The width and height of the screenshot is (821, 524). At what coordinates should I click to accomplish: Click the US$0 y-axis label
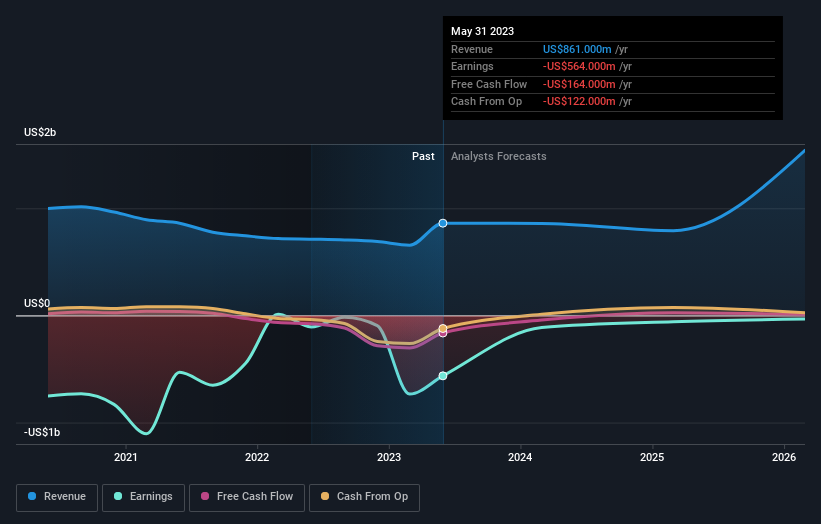[37, 304]
